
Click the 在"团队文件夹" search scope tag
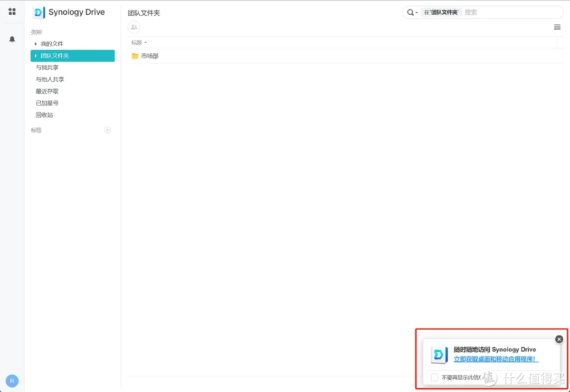(442, 12)
